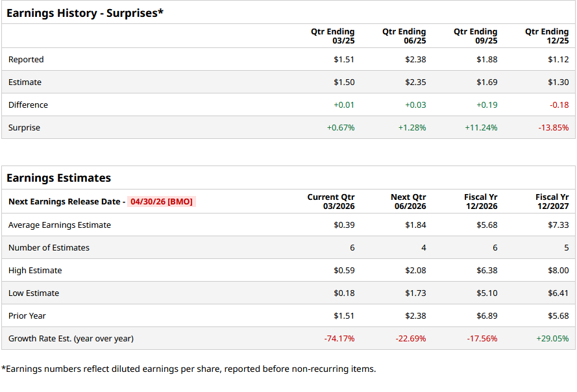Screen dimensions: 577x392
Task: Click the 04/30/26 [BMO] release date badge
Action: 161,202
